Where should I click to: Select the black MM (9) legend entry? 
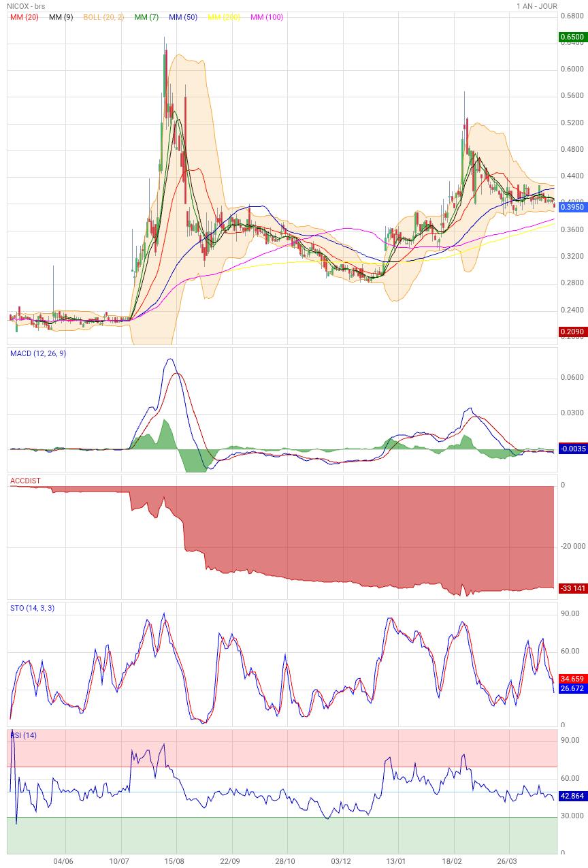(61, 17)
